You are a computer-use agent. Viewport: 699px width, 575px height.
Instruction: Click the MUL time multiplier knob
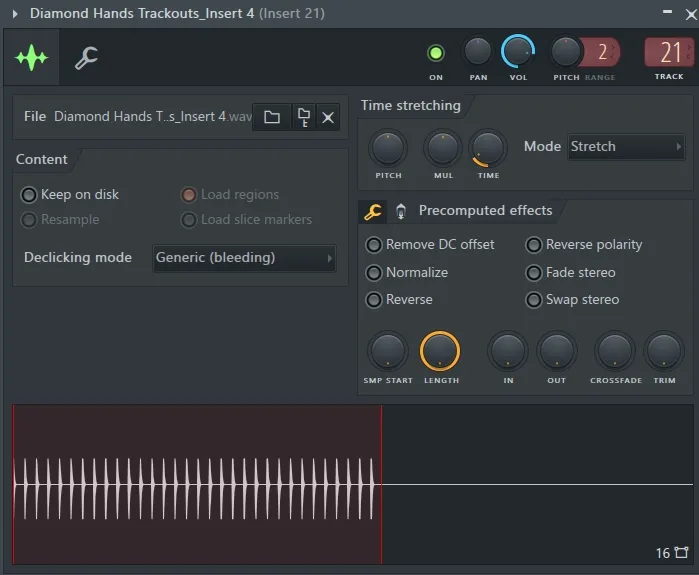tap(443, 148)
